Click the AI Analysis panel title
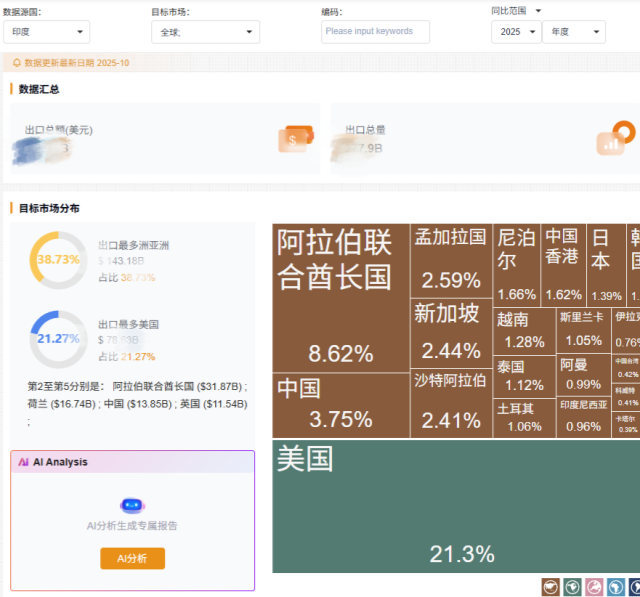 [x=60, y=462]
